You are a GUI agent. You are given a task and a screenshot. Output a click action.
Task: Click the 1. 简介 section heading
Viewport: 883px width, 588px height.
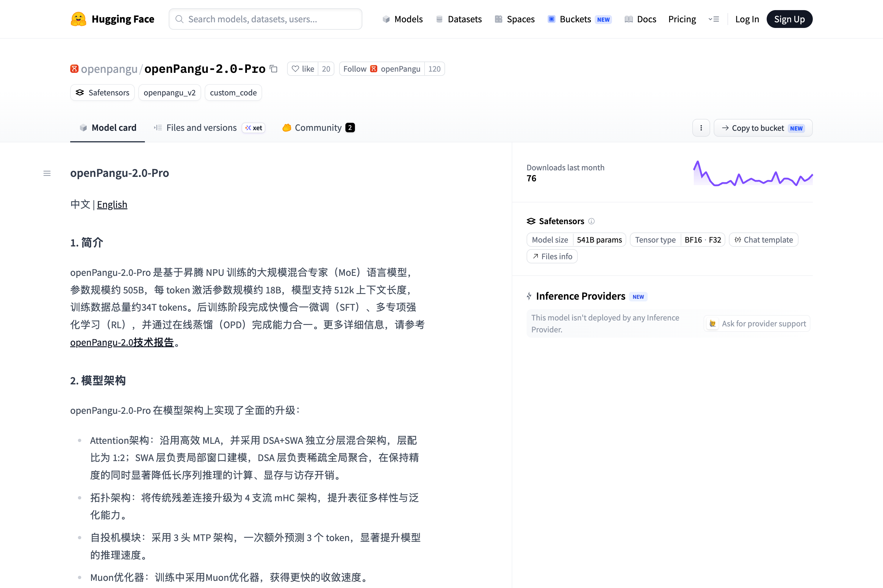[87, 243]
